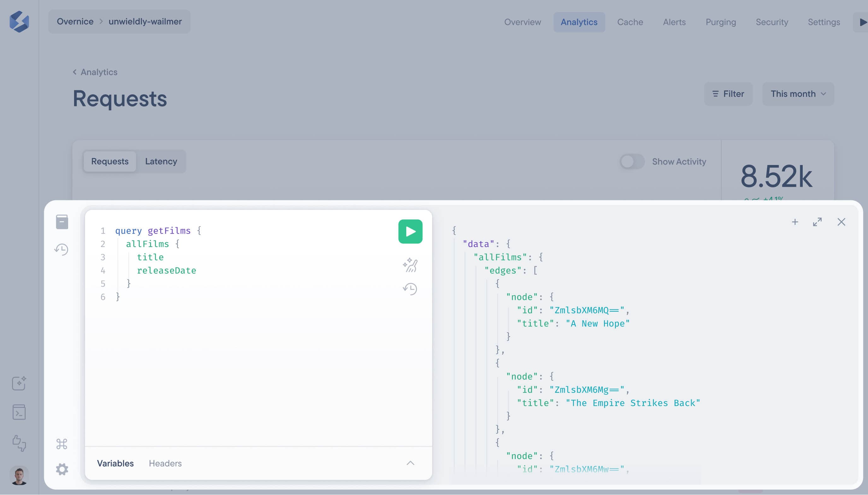
Task: Enable the Show Activity toggle
Action: [631, 162]
